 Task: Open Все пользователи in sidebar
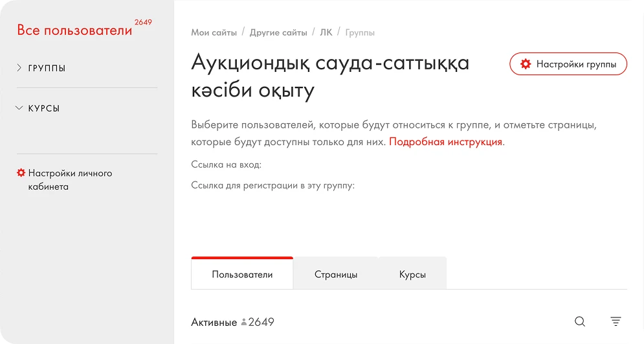coord(74,30)
